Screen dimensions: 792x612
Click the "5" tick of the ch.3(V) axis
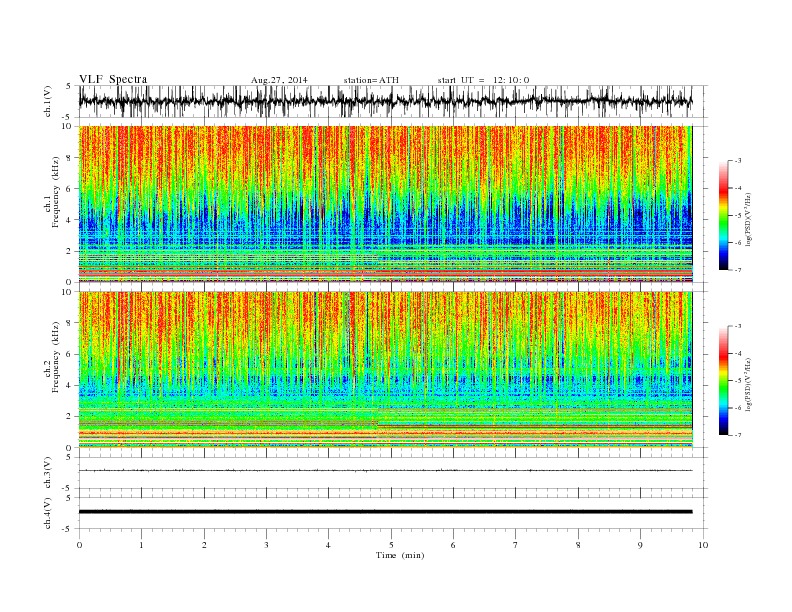tap(69, 457)
